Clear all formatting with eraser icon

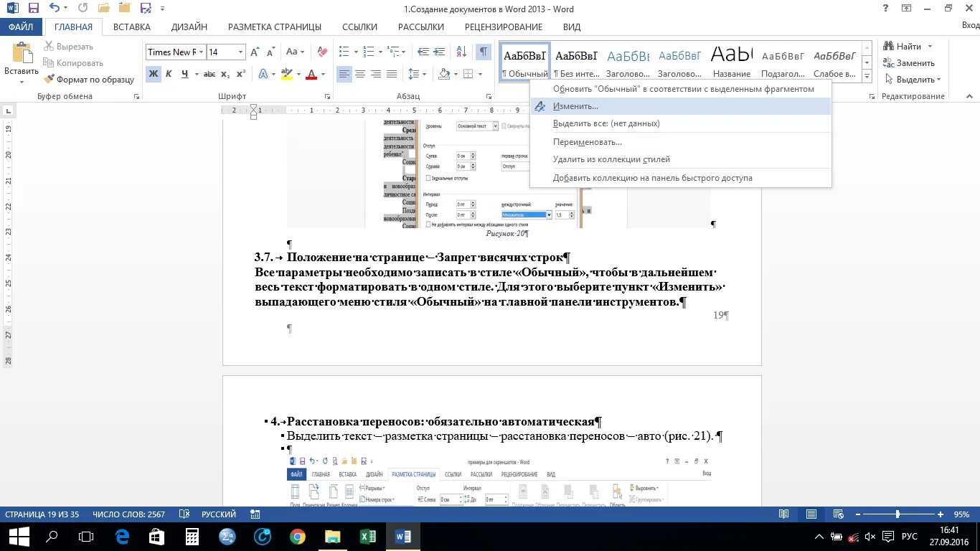(322, 52)
